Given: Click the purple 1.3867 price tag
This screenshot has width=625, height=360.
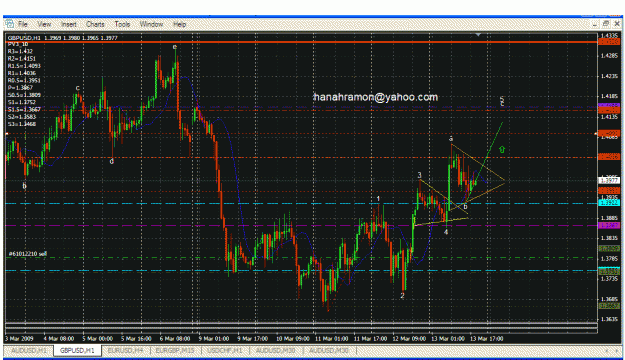Looking at the screenshot, I should [609, 226].
